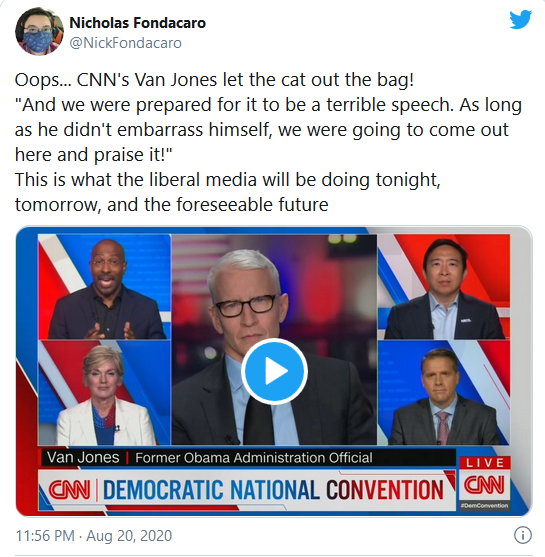The width and height of the screenshot is (545, 557).
Task: Click the Twitter bird logo
Action: pos(520,20)
